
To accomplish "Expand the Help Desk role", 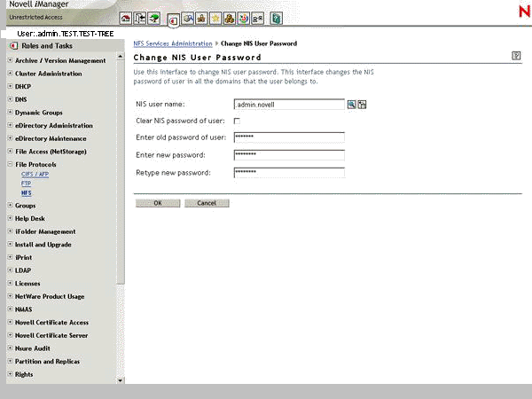I will click(10, 218).
